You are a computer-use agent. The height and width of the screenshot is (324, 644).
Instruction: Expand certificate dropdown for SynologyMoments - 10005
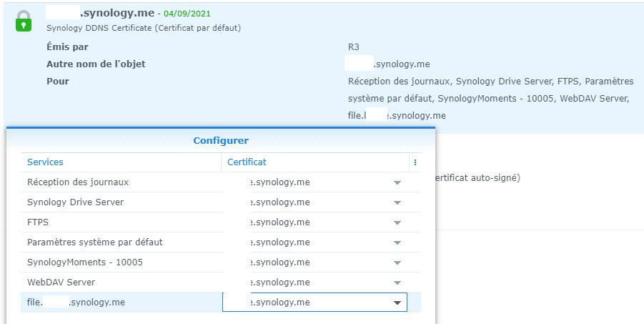click(x=397, y=262)
